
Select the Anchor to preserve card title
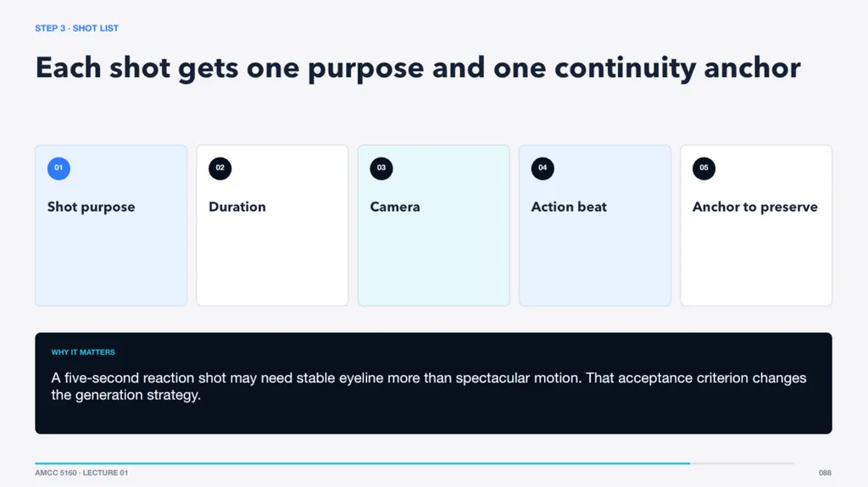coord(754,207)
